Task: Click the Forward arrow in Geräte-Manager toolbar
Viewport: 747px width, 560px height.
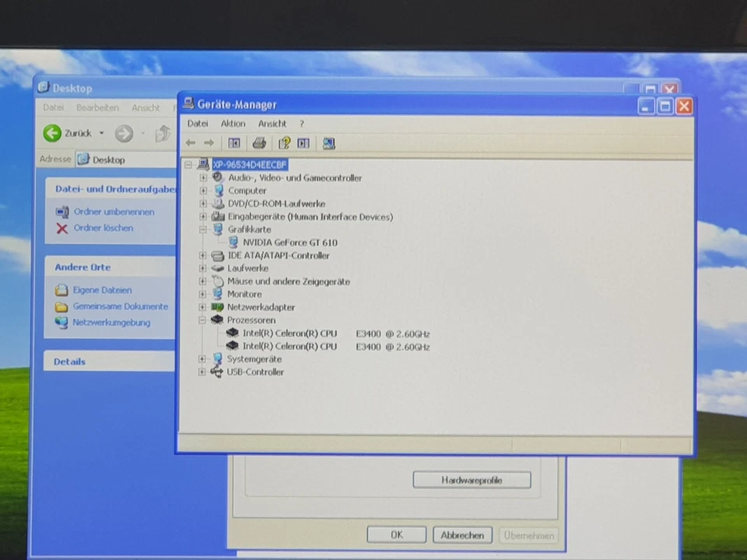Action: [209, 143]
